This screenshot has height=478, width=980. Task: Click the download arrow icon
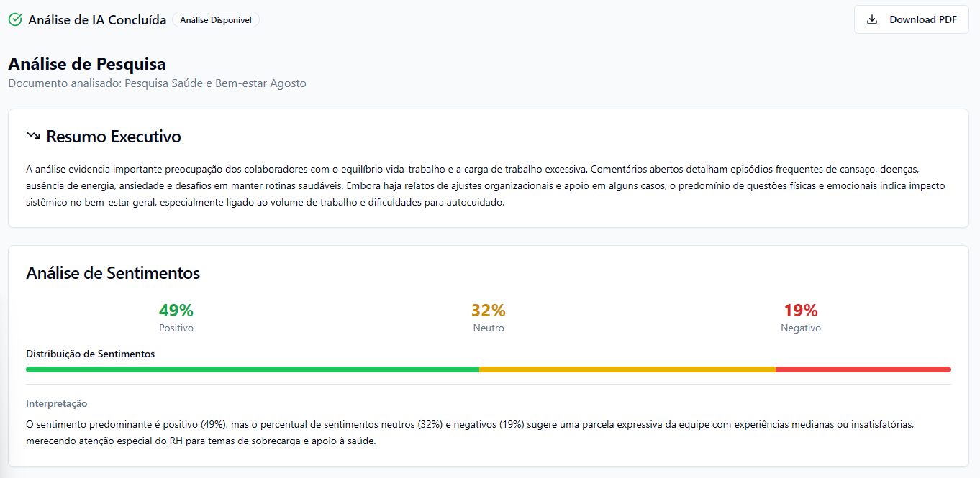tap(872, 19)
